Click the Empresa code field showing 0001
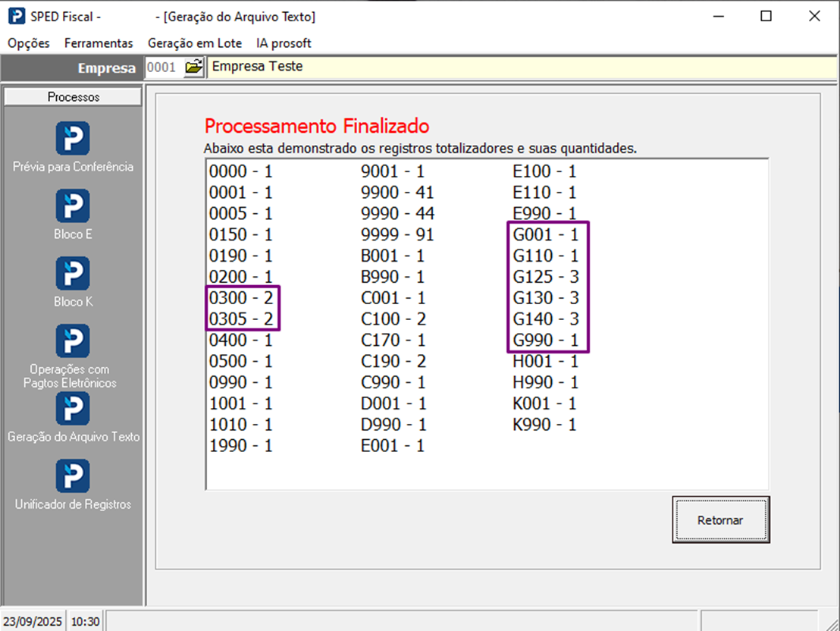The width and height of the screenshot is (840, 631). (162, 67)
